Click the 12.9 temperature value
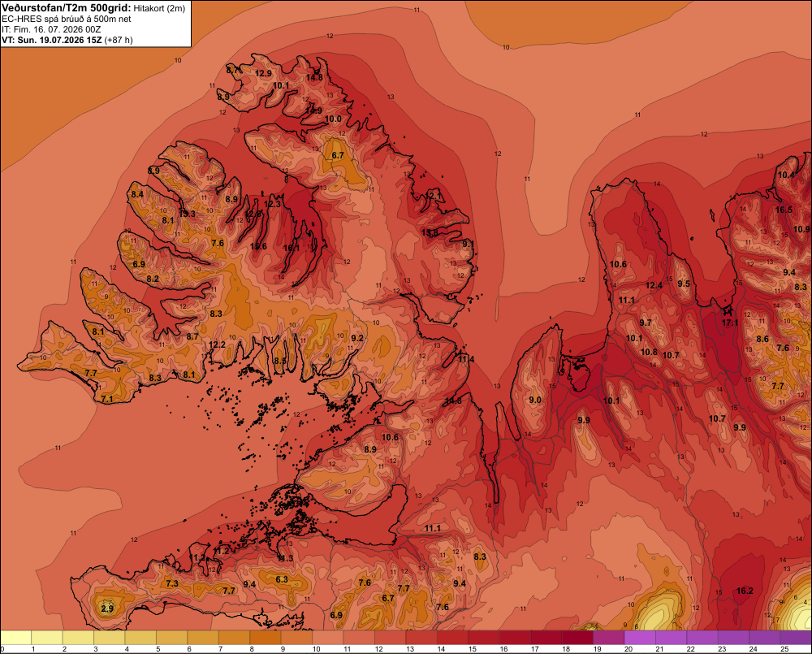 264,74
